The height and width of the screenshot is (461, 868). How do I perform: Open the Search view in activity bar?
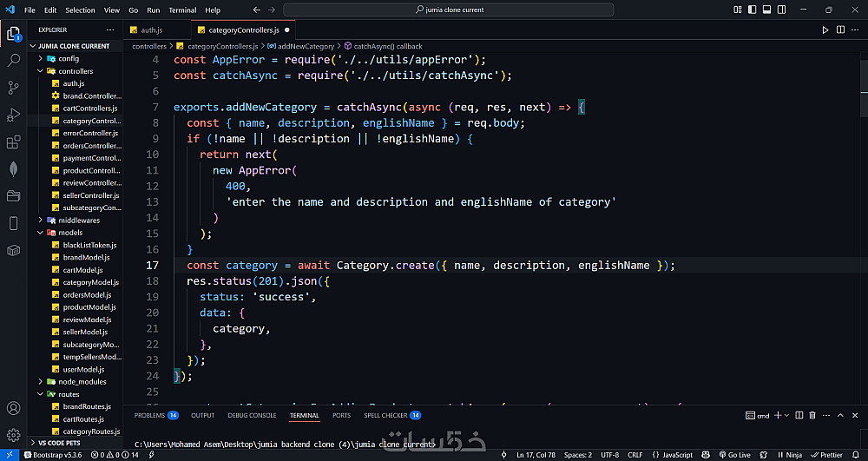pyautogui.click(x=13, y=61)
